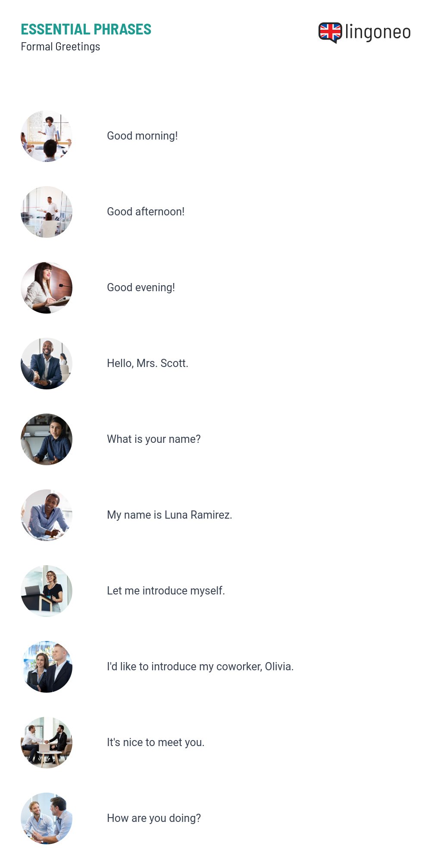
Task: Click the What is your name photo
Action: tap(47, 439)
